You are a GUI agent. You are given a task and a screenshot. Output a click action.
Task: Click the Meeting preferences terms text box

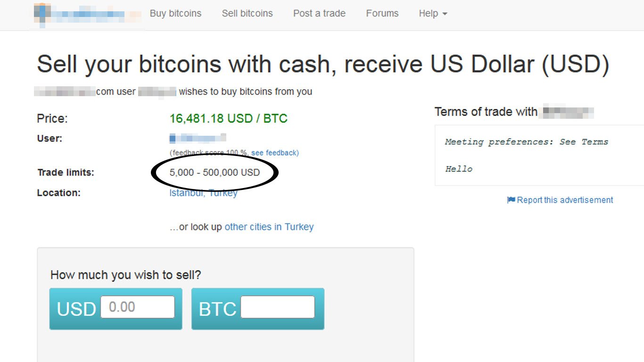(539, 155)
